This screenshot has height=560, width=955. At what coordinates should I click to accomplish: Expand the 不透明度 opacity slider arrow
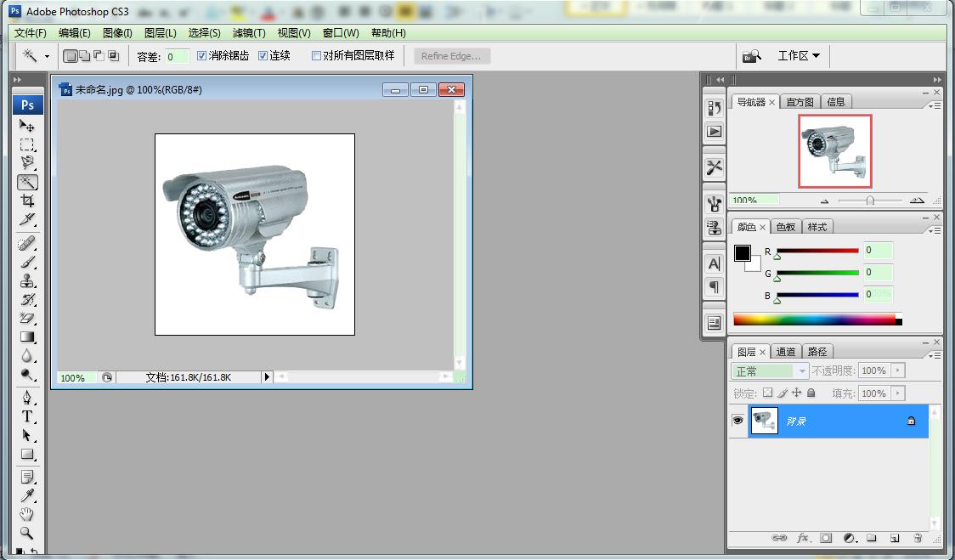(x=898, y=371)
